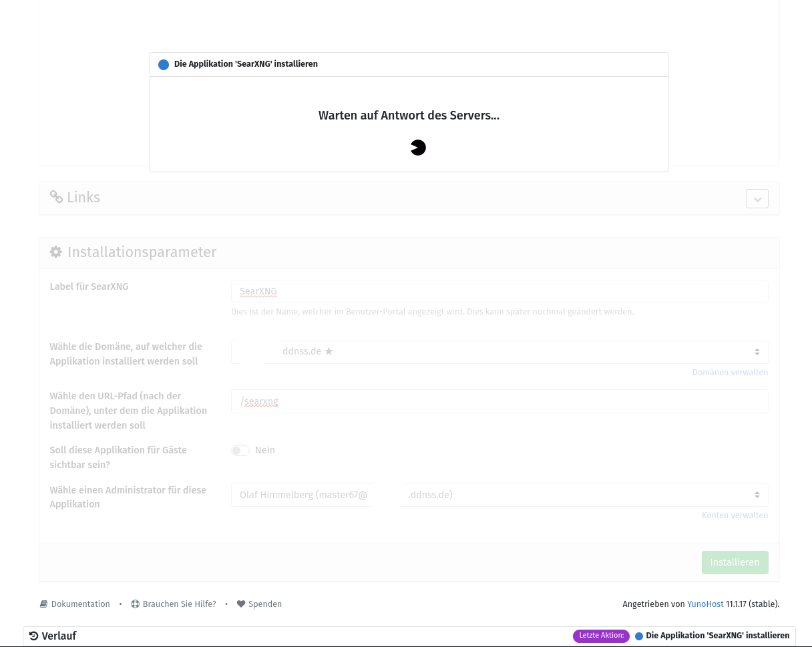Click the heart icon beside Spenden
The height and width of the screenshot is (647, 812).
tap(241, 604)
